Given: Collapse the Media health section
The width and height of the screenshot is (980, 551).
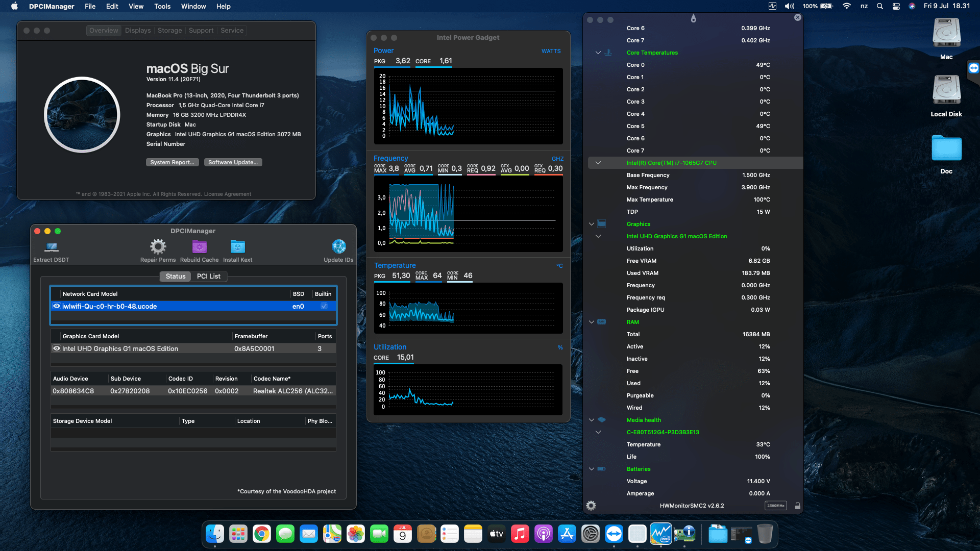Looking at the screenshot, I should (x=592, y=420).
